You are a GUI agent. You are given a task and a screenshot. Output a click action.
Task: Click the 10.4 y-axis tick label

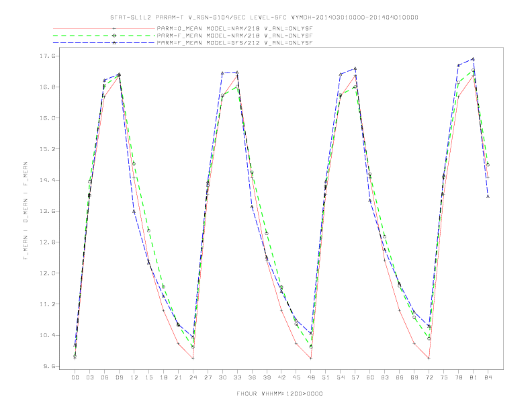click(x=46, y=335)
